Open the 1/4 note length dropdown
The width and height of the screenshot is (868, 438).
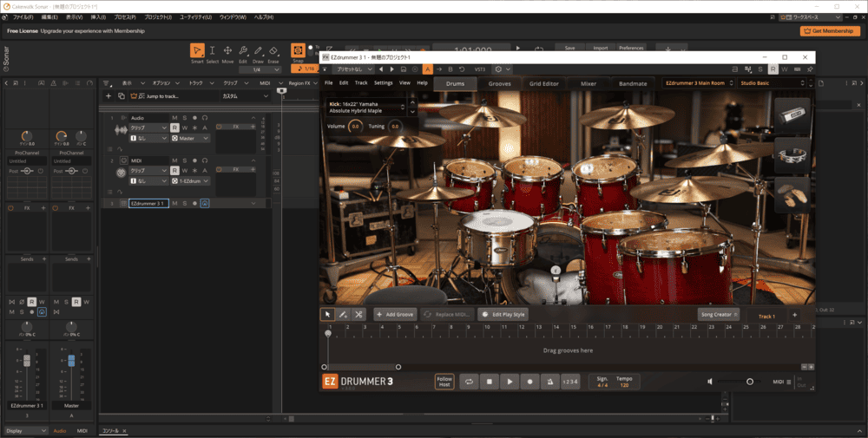(259, 69)
